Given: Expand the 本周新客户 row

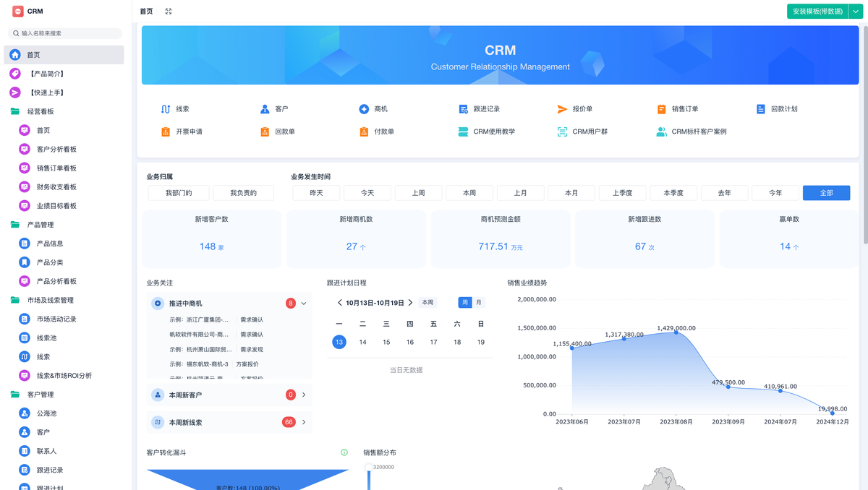Looking at the screenshot, I should coord(229,395).
